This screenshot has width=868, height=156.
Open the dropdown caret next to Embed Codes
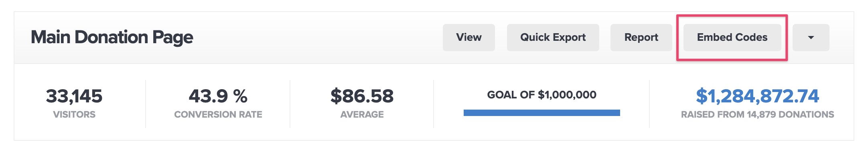811,38
